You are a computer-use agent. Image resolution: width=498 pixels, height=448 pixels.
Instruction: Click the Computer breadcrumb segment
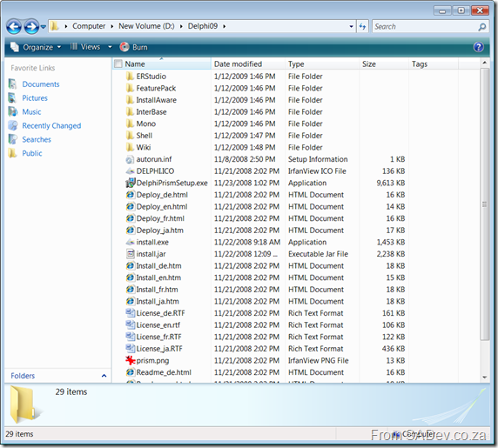pyautogui.click(x=89, y=26)
